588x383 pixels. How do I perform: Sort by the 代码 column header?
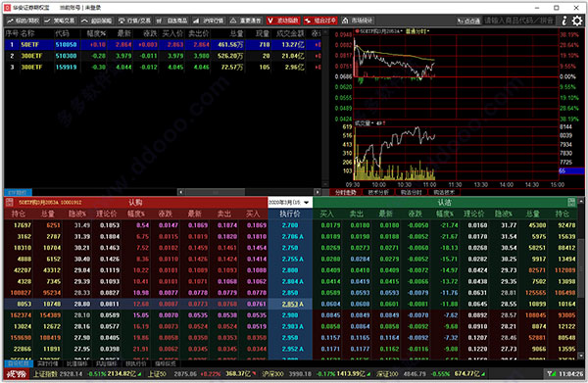pos(63,33)
